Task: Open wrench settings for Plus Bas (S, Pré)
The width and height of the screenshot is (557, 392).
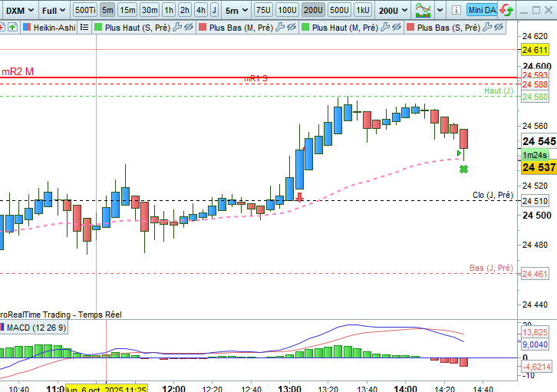Action: click(488, 27)
